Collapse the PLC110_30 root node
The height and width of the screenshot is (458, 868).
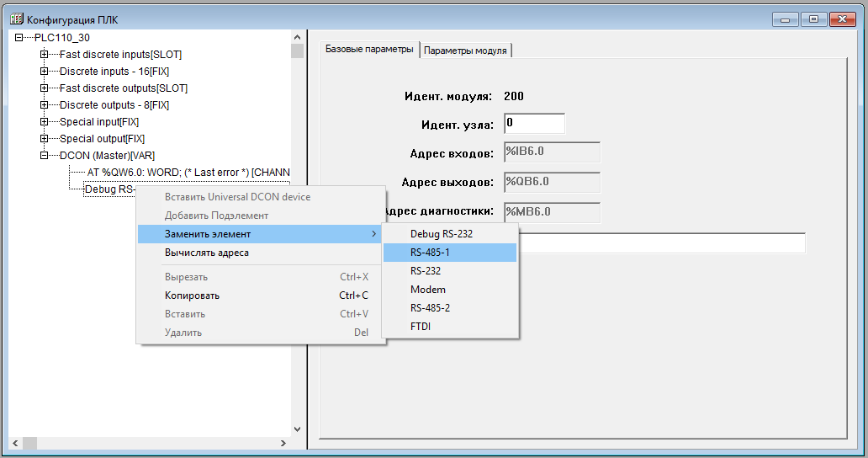[19, 38]
